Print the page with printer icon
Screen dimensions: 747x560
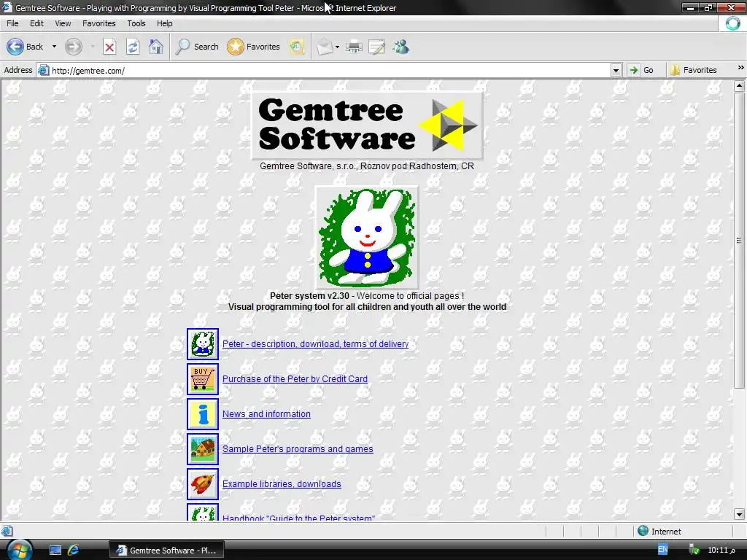pyautogui.click(x=354, y=47)
